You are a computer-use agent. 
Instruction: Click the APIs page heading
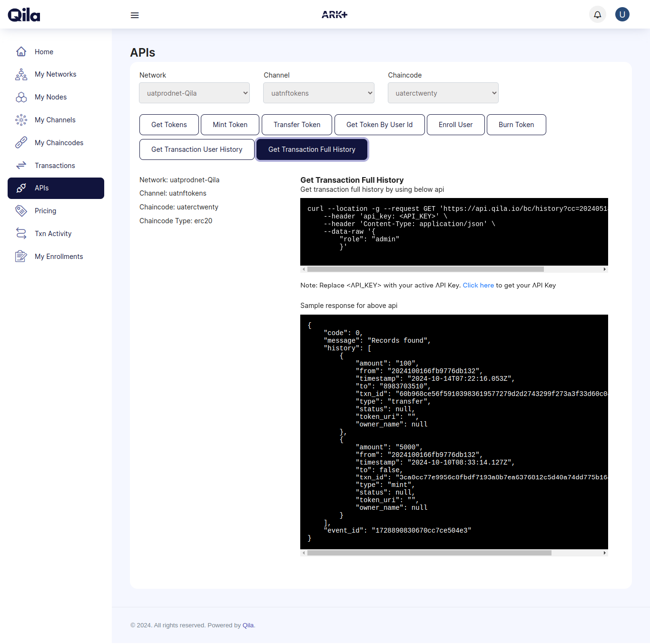pyautogui.click(x=143, y=52)
